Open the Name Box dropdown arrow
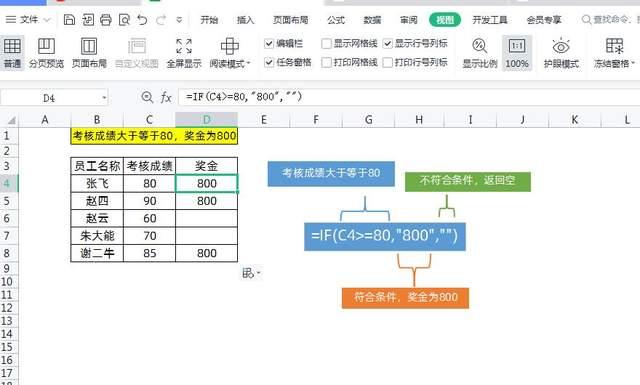The height and width of the screenshot is (385, 640). tap(104, 98)
